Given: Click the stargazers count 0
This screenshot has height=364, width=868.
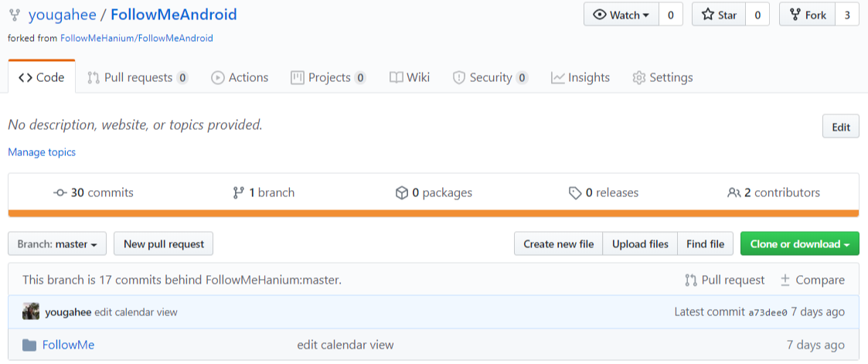Looking at the screenshot, I should pyautogui.click(x=757, y=15).
